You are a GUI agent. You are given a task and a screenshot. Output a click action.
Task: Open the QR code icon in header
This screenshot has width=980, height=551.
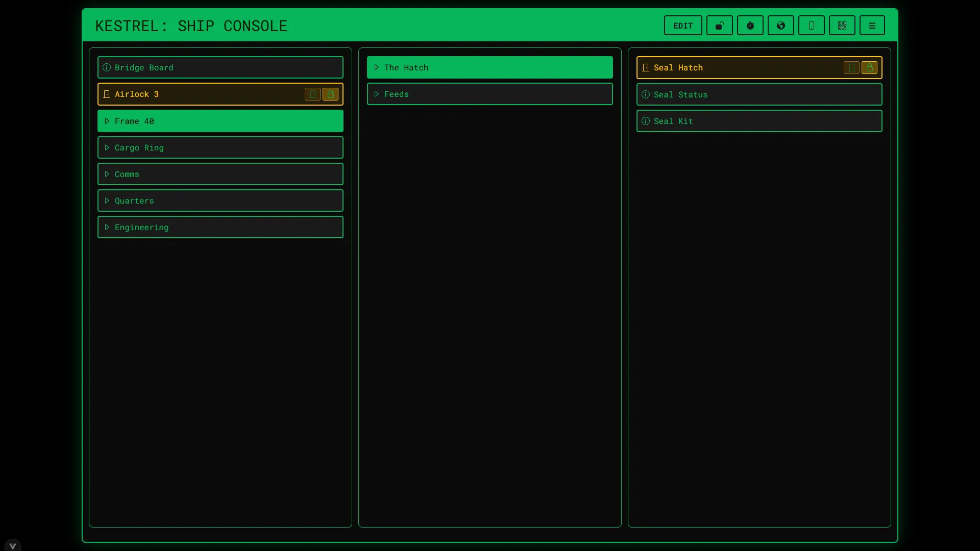click(842, 26)
